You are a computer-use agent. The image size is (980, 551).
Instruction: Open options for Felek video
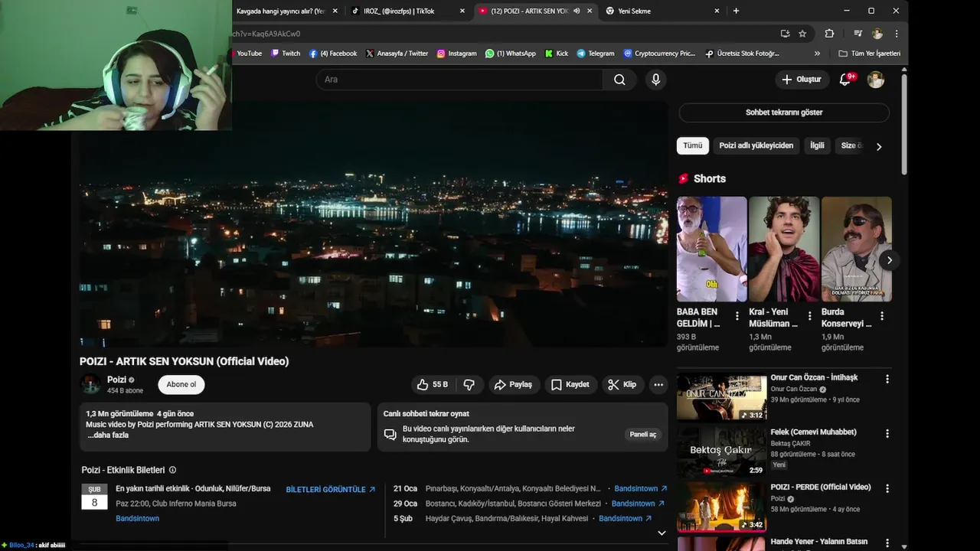tap(887, 433)
